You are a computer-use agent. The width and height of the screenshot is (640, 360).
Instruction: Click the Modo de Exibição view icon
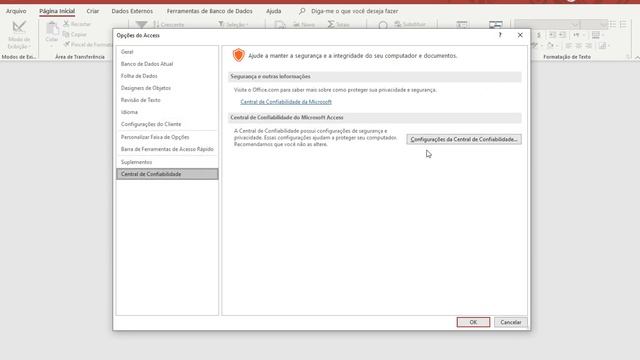pos(19,27)
